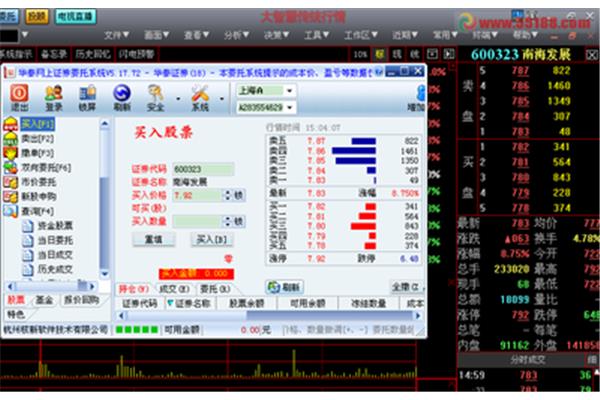This screenshot has height=400, width=600.
Task: Click the 锁屏 lock screen icon
Action: coord(87,98)
